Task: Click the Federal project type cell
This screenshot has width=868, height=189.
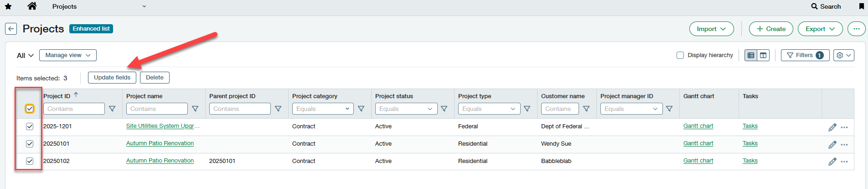Action: pos(468,126)
